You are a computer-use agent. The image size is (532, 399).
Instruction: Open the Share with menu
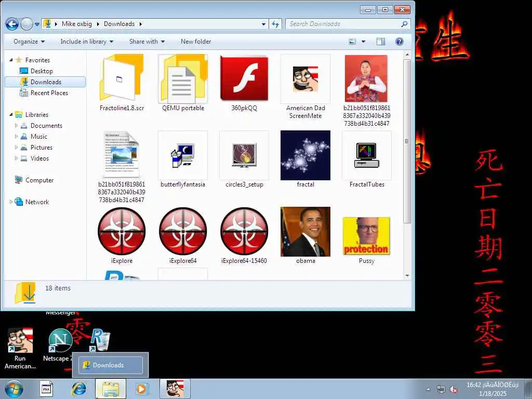pyautogui.click(x=147, y=42)
